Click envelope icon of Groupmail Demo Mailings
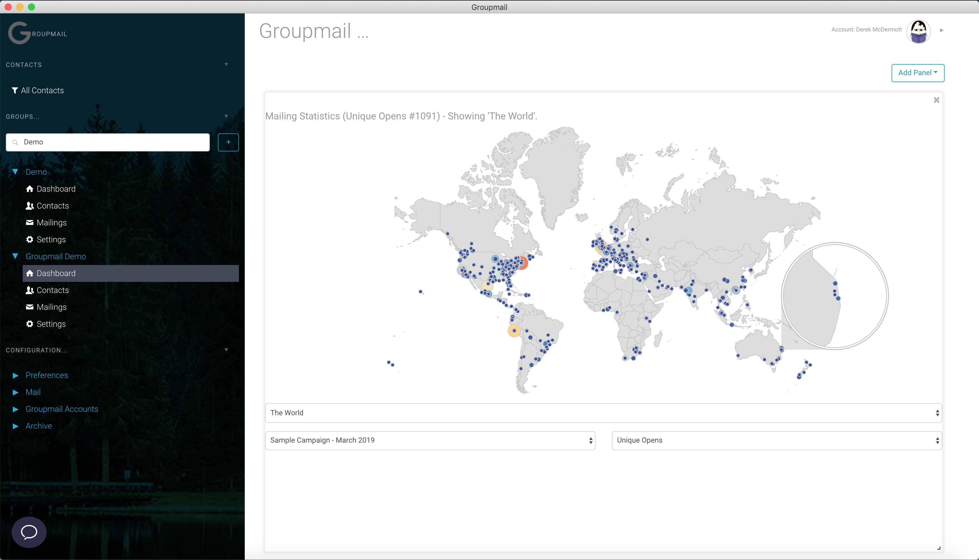The image size is (979, 560). coord(30,307)
